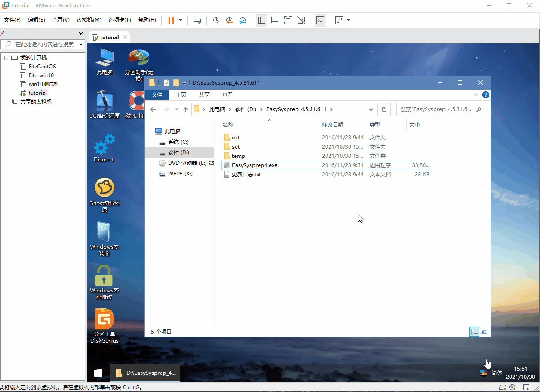Click the Windows Start button
Image resolution: width=540 pixels, height=392 pixels.
tap(98, 373)
